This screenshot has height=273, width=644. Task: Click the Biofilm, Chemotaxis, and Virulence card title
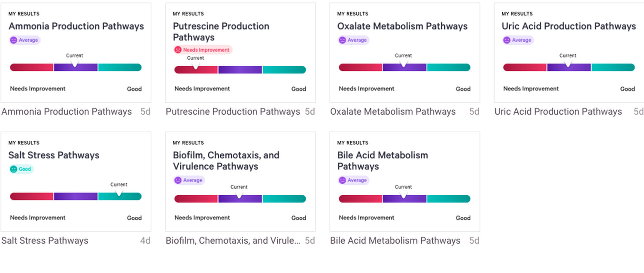pos(226,161)
